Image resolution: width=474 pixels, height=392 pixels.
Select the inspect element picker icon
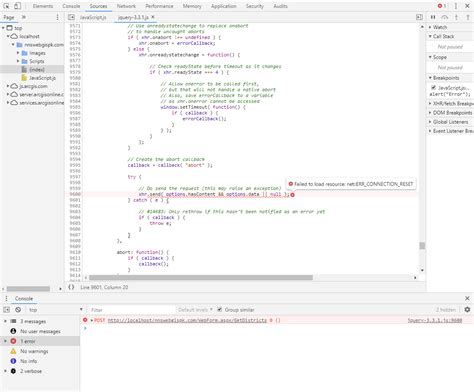pos(6,6)
